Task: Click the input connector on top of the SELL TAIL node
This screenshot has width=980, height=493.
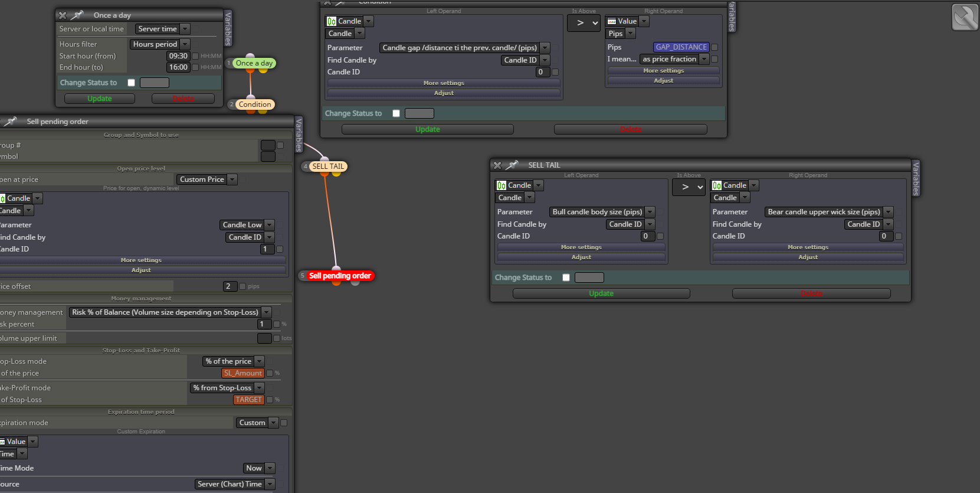Action: pyautogui.click(x=324, y=159)
